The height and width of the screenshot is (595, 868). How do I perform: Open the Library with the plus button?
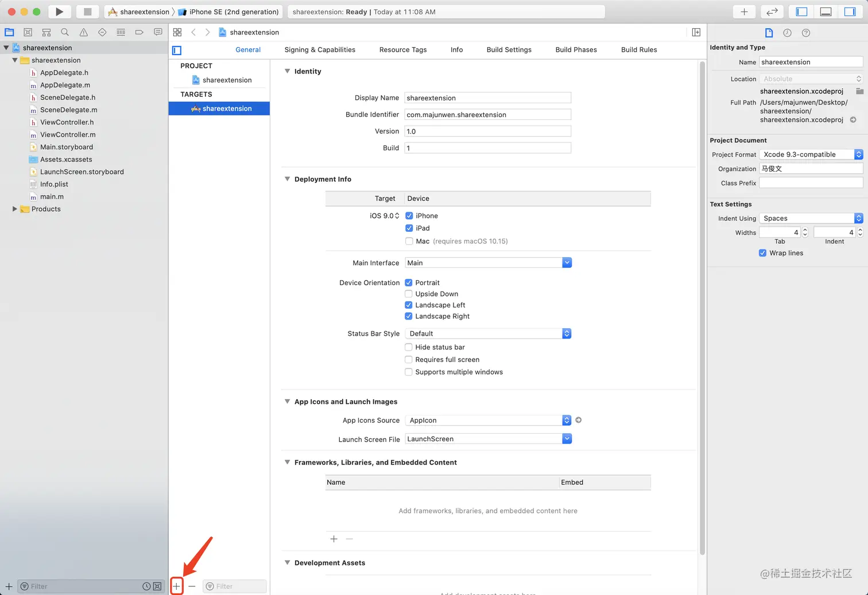[744, 11]
